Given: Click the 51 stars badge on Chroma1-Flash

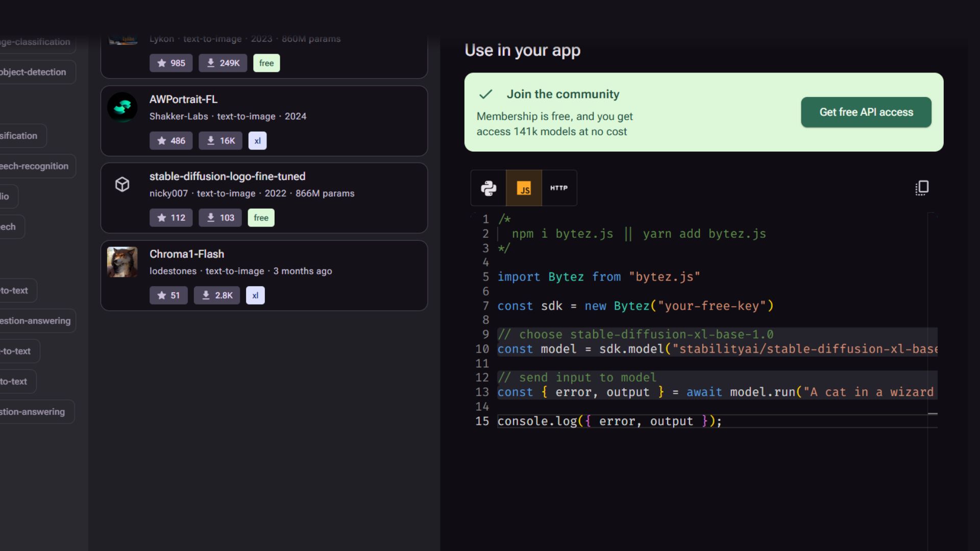Looking at the screenshot, I should [168, 295].
